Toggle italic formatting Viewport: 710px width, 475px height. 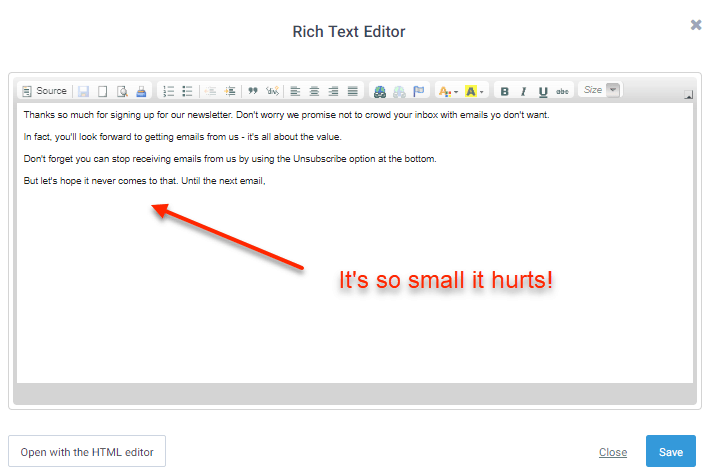click(x=523, y=91)
